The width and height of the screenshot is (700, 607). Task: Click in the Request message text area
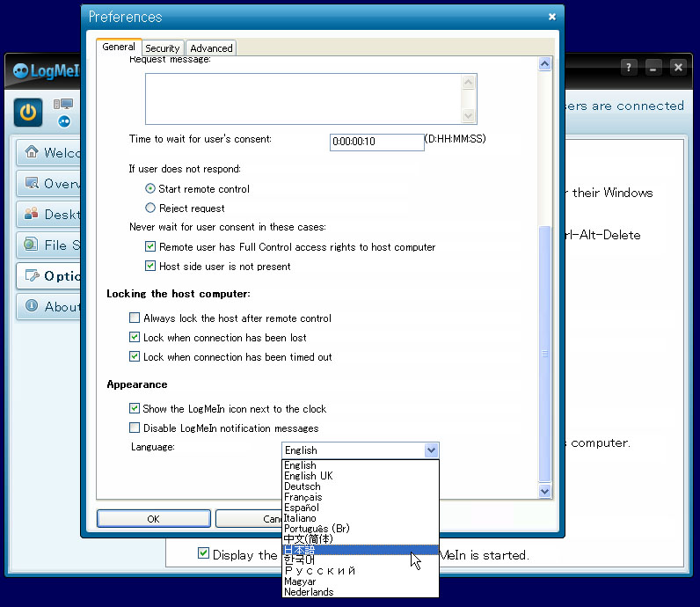[303, 99]
